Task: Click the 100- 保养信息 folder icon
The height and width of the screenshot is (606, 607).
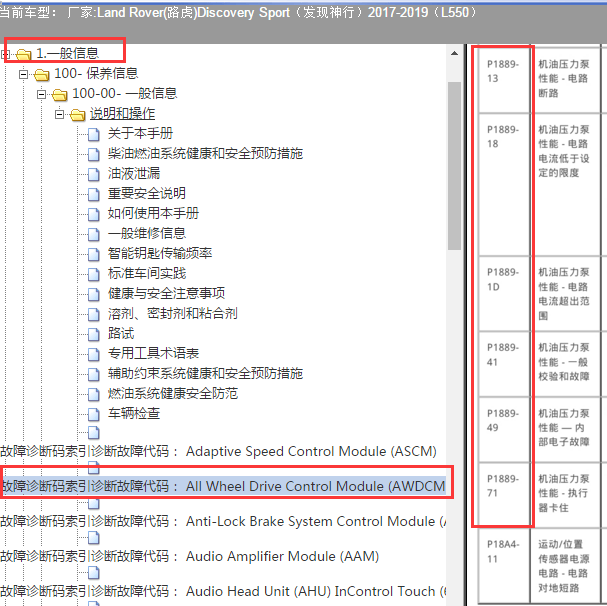Action: pos(41,74)
